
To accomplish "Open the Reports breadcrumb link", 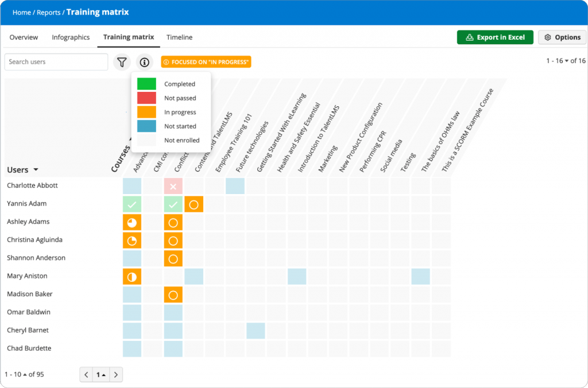I will [49, 12].
